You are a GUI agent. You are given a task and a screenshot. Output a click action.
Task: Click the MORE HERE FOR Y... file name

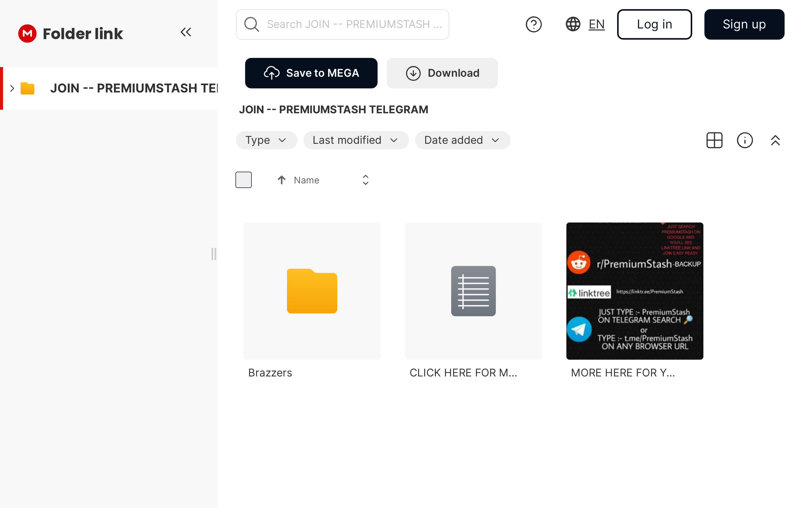pyautogui.click(x=623, y=373)
